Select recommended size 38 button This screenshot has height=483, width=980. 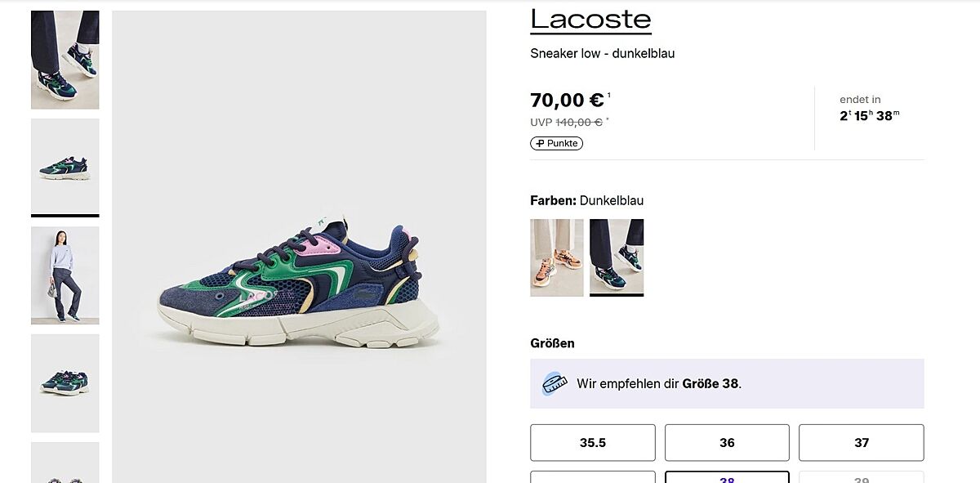pyautogui.click(x=727, y=477)
